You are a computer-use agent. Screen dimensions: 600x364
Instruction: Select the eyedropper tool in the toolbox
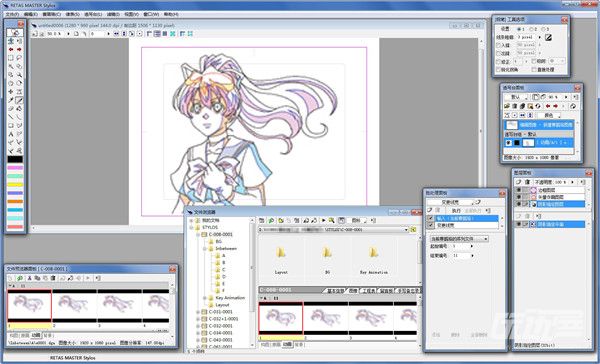click(x=11, y=100)
